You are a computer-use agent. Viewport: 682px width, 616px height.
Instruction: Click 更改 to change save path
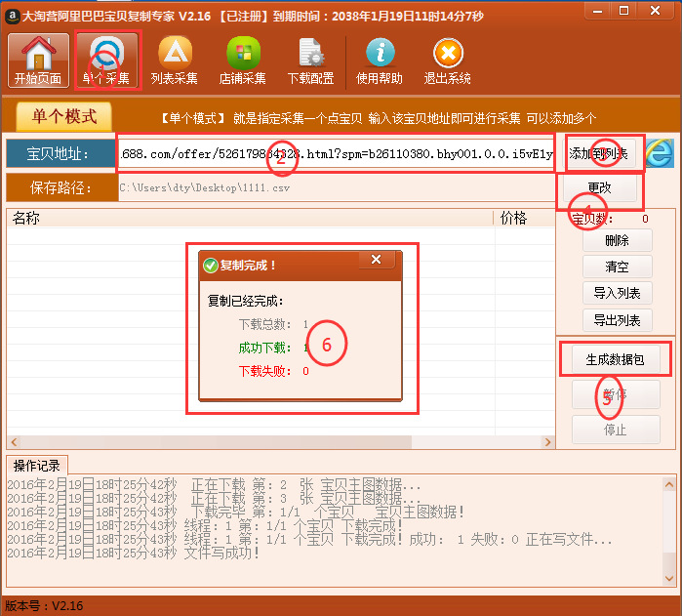[600, 187]
